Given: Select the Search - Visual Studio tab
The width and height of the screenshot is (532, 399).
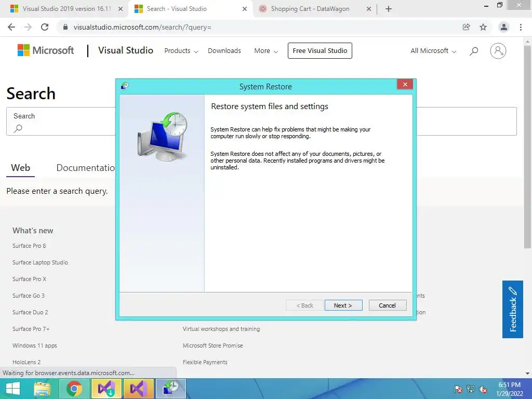Looking at the screenshot, I should 190,9.
